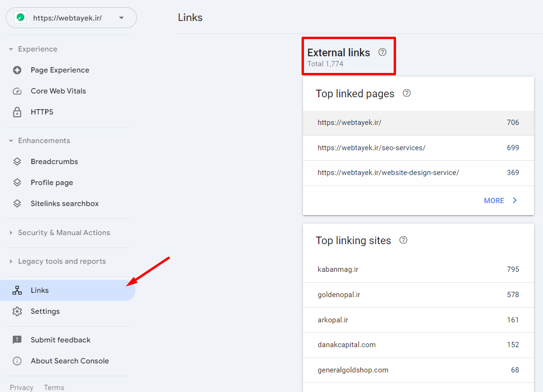Viewport: 543px width, 392px height.
Task: Click the HTTPS padlock icon
Action: (x=17, y=112)
